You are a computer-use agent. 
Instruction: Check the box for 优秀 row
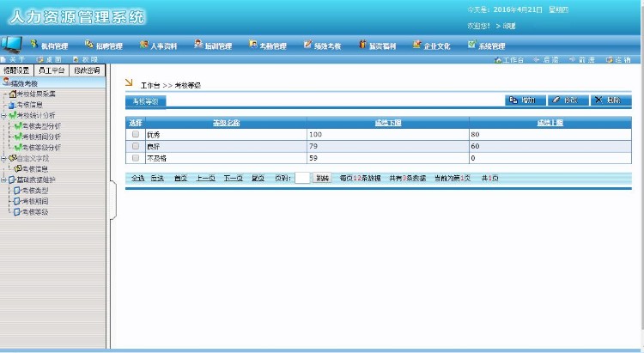[136, 134]
